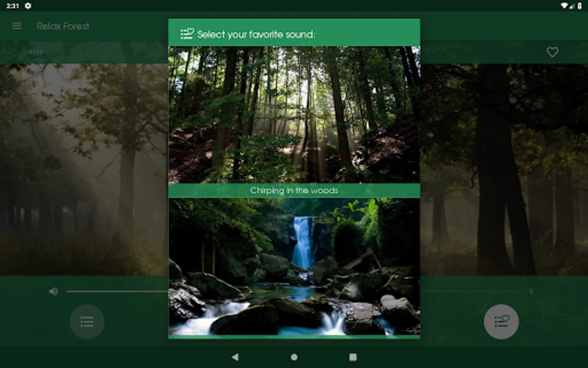Open the favorites list round button

(x=501, y=321)
